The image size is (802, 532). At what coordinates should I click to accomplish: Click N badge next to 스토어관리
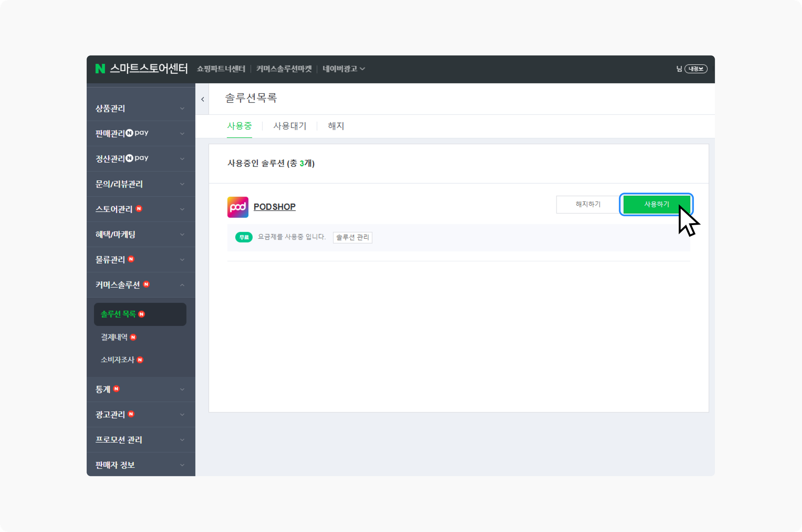pos(139,209)
